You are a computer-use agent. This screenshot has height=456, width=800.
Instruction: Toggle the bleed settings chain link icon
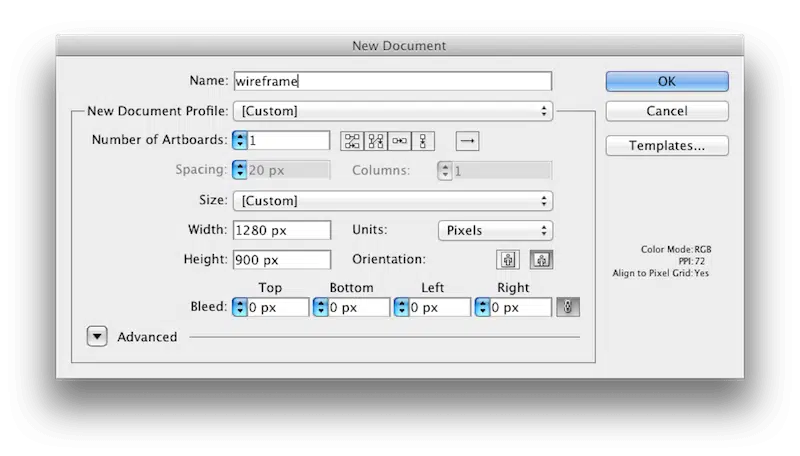pos(568,308)
